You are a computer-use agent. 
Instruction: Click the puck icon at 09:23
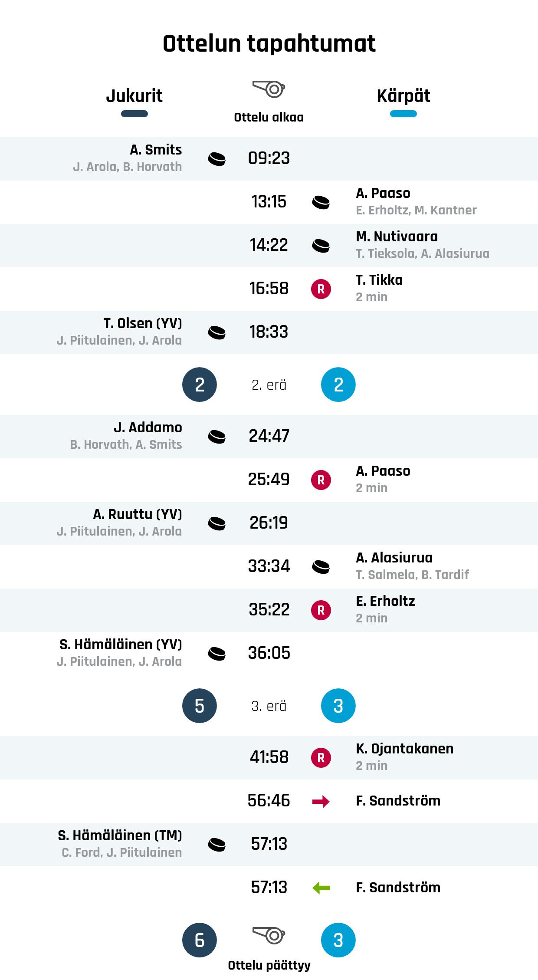217,159
